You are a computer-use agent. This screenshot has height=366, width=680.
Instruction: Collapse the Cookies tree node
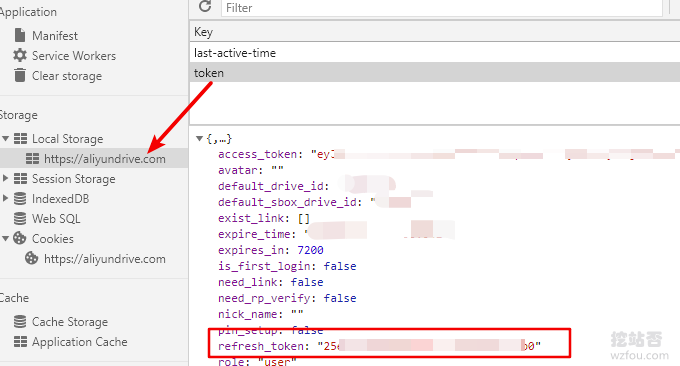pos(6,239)
